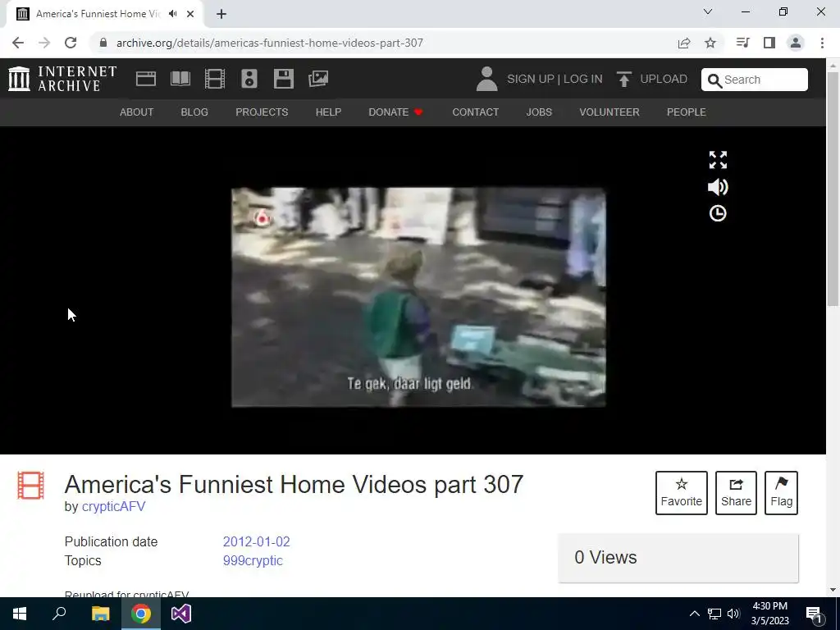Click the page vertical scrollbar thumb
The width and height of the screenshot is (840, 630).
[x=833, y=189]
